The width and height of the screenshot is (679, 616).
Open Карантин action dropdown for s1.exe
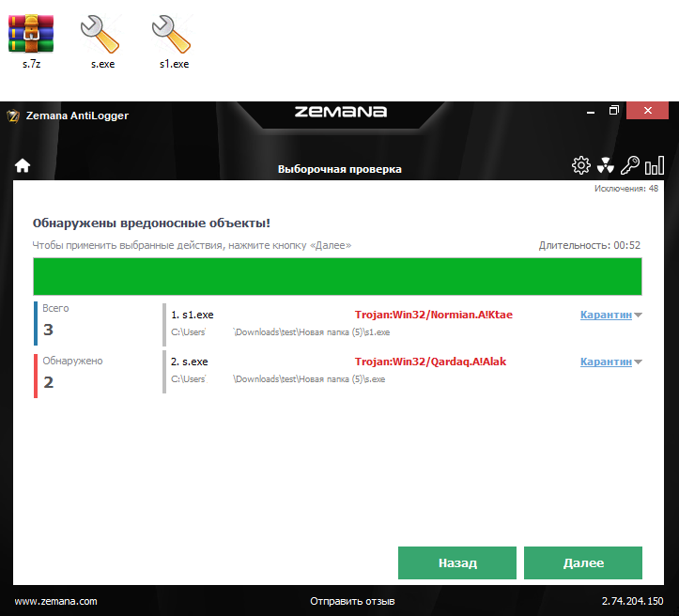(x=606, y=315)
